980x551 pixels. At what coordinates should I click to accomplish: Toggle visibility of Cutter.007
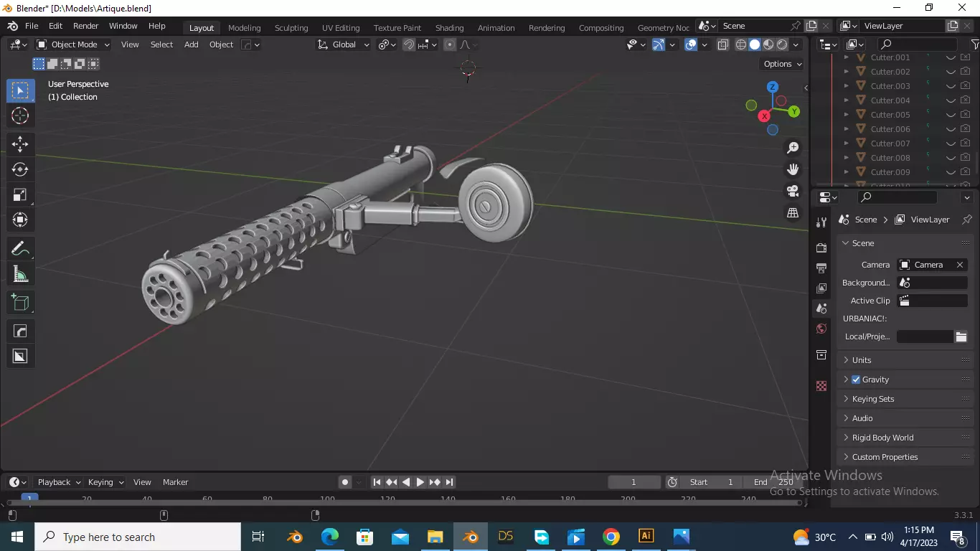pyautogui.click(x=951, y=143)
